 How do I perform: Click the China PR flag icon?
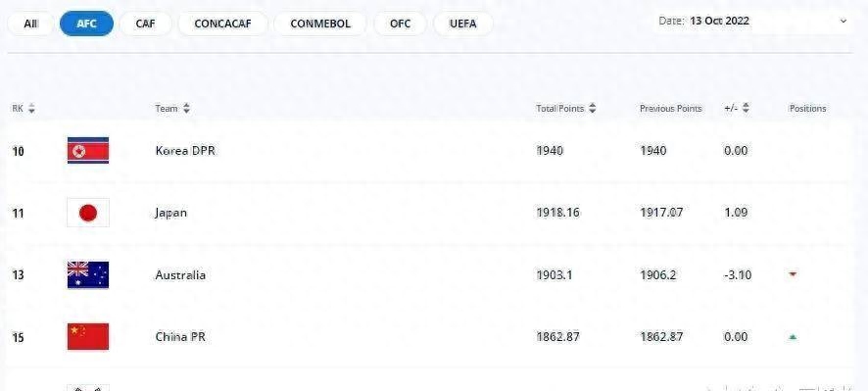click(88, 337)
